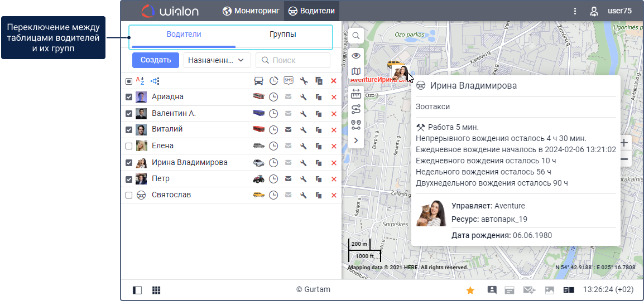Open clock icon for Елена's row

click(x=273, y=147)
